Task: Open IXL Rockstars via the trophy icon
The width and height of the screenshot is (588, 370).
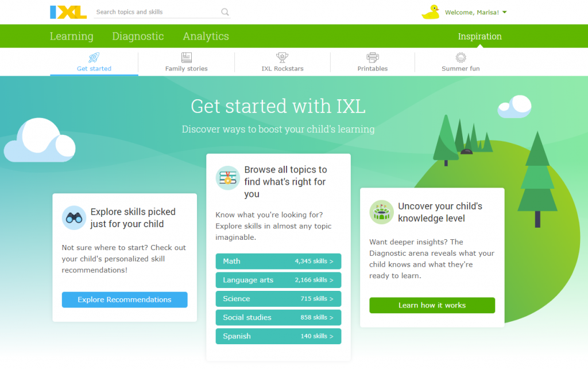Action: click(x=282, y=57)
